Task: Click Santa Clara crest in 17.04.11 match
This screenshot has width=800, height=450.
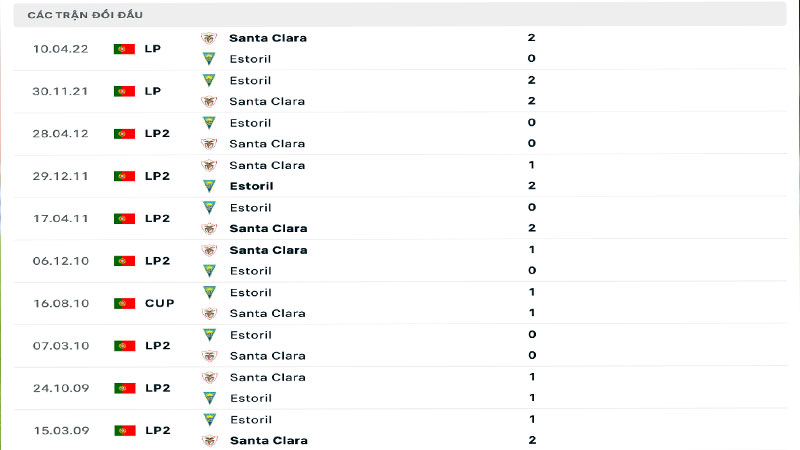Action: click(209, 229)
